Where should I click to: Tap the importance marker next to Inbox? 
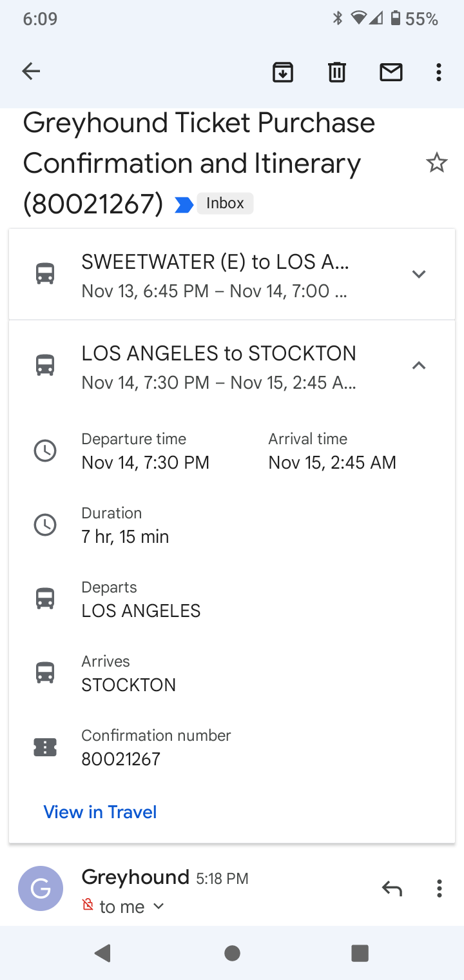tap(184, 204)
